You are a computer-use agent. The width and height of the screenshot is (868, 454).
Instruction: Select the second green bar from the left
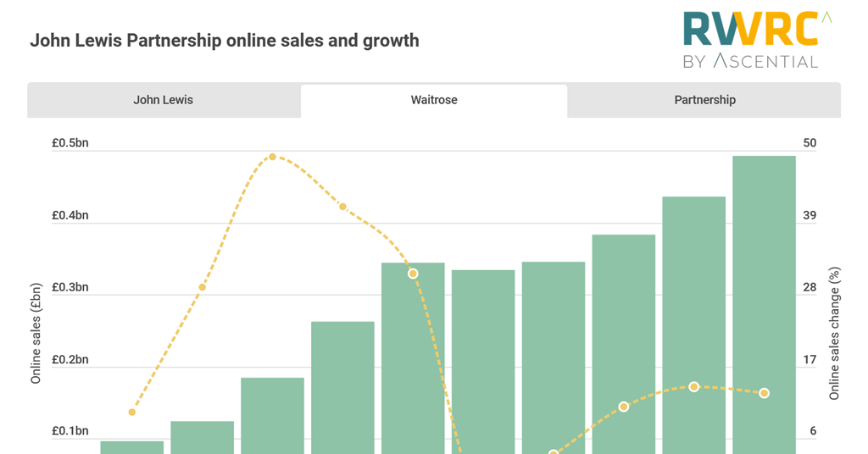click(x=202, y=437)
